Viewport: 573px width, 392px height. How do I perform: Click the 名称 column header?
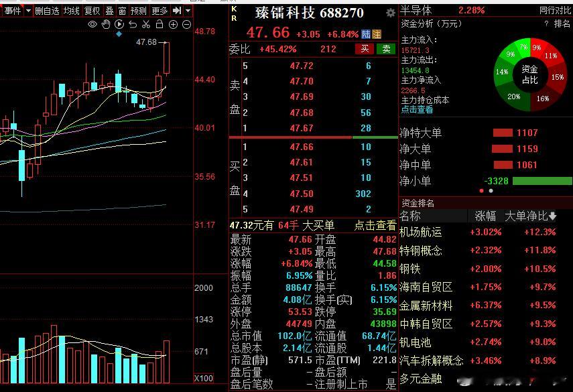click(410, 216)
